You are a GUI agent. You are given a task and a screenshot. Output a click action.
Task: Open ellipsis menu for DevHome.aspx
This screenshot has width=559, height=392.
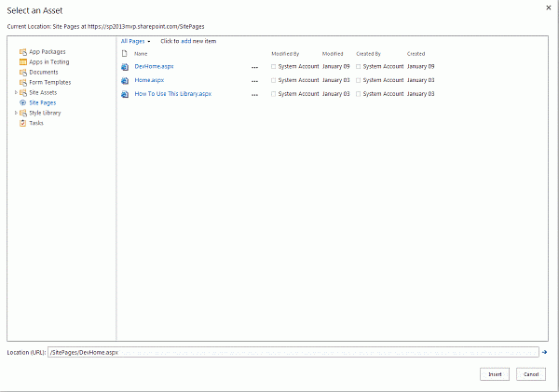(254, 67)
